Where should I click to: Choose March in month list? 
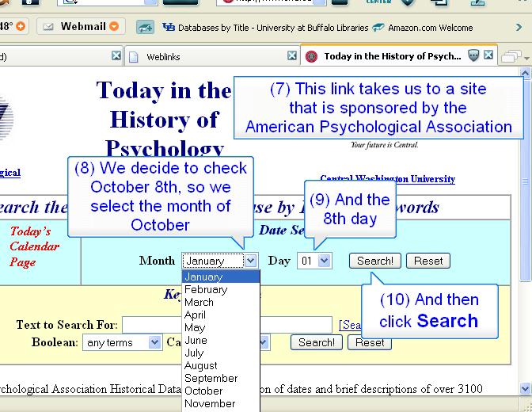click(221, 302)
